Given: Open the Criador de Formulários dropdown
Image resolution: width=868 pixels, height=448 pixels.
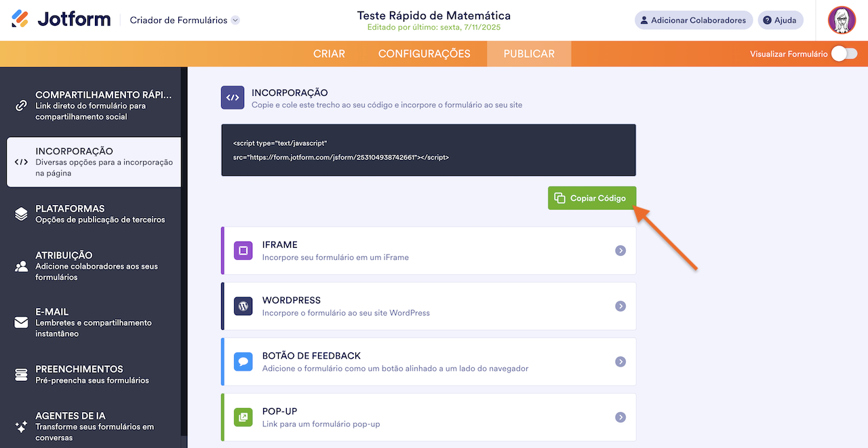Looking at the screenshot, I should tap(235, 20).
